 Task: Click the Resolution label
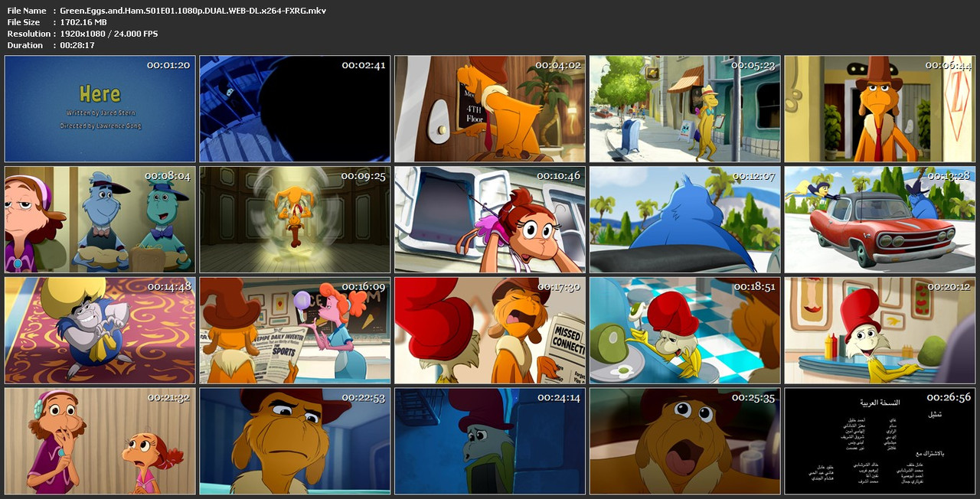click(x=29, y=34)
